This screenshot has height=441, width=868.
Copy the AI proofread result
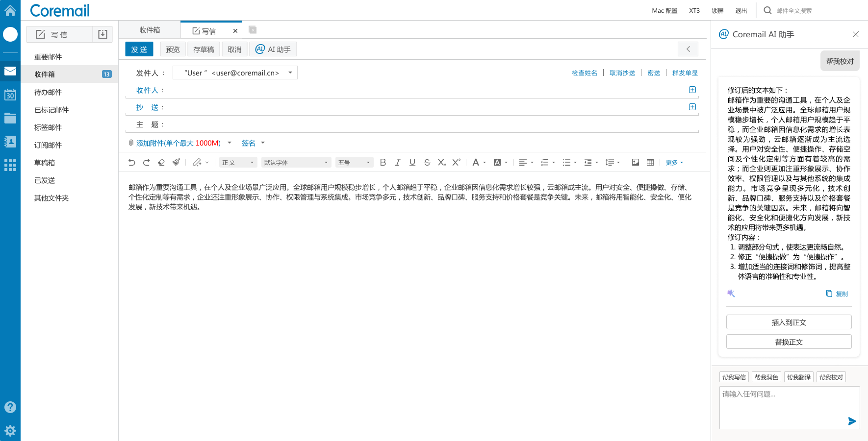[x=837, y=294]
